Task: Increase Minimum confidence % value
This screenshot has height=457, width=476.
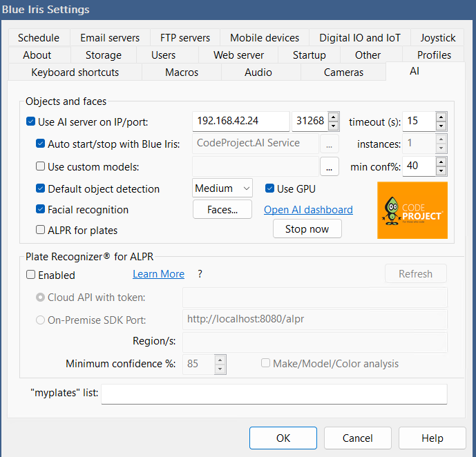Action: (x=220, y=360)
